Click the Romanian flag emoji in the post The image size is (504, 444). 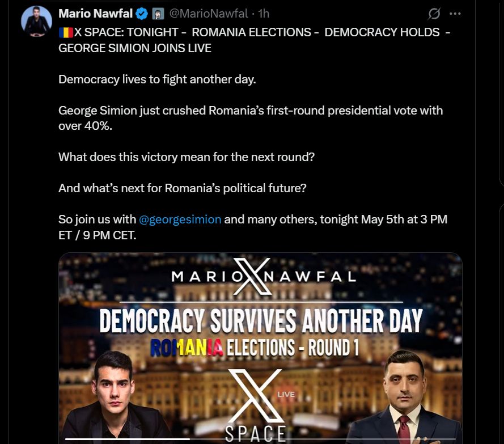pos(66,32)
